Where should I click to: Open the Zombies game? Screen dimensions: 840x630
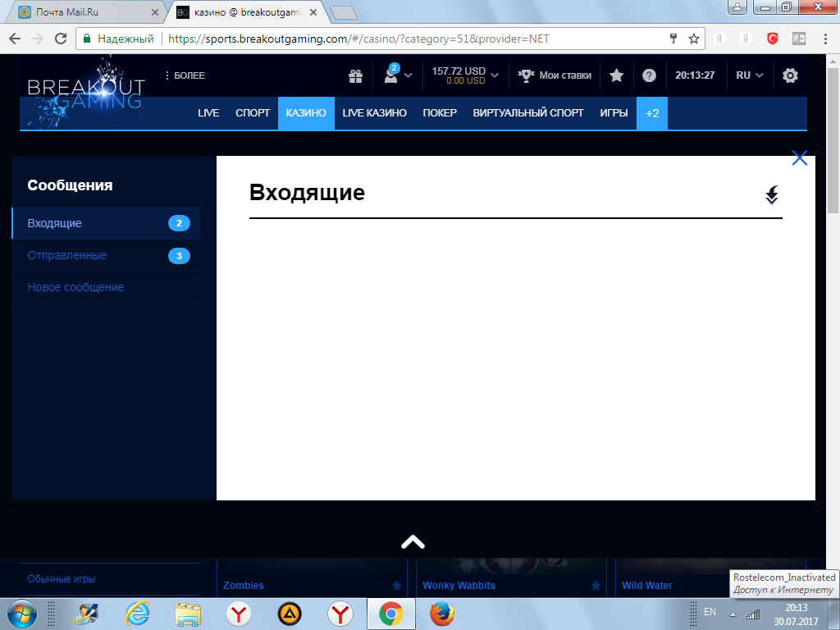pos(243,586)
